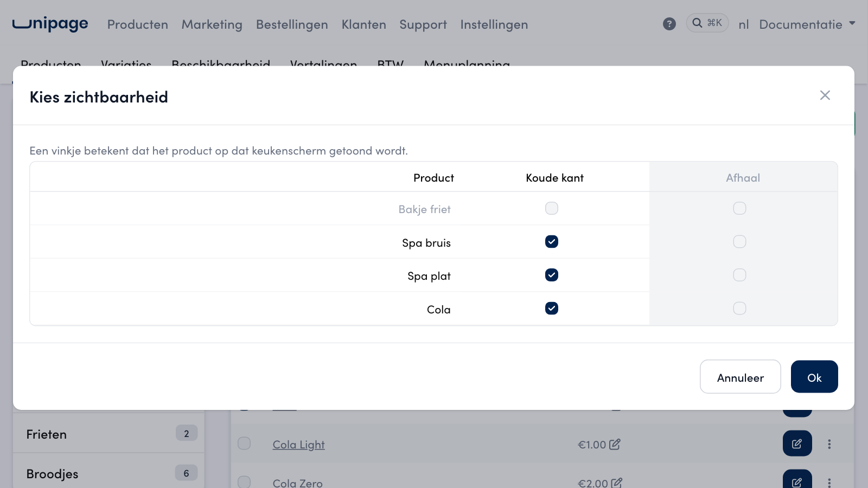The height and width of the screenshot is (488, 868).
Task: Select the Cola Light row checkbox
Action: (244, 444)
